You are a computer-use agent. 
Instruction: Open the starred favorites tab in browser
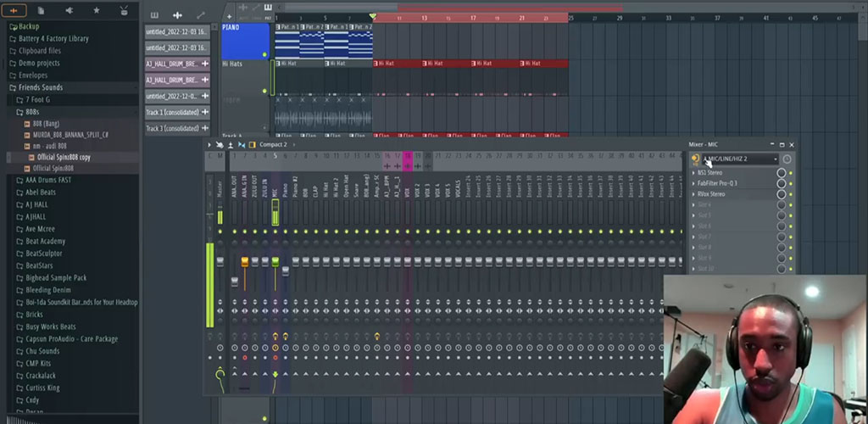click(97, 10)
